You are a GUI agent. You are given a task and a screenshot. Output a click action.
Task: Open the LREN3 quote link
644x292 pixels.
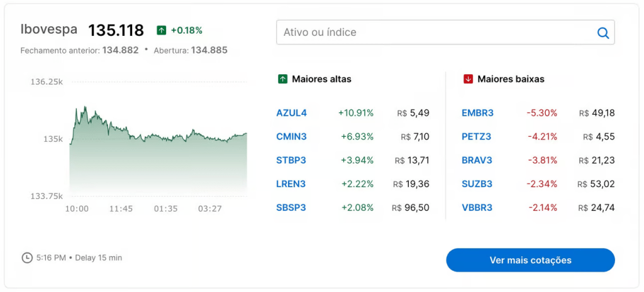tap(291, 184)
